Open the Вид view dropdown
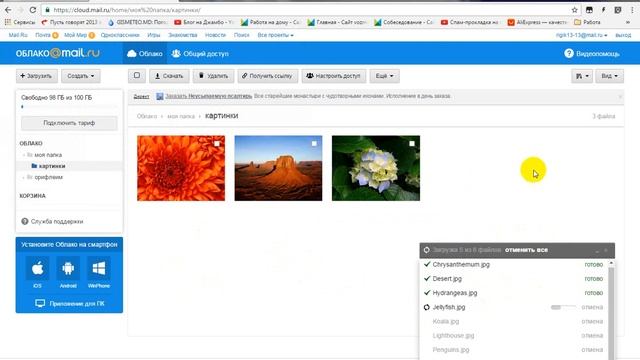 (609, 76)
